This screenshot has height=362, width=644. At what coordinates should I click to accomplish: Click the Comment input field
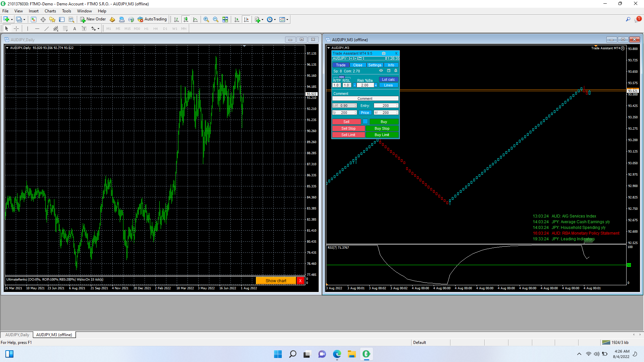pyautogui.click(x=365, y=99)
